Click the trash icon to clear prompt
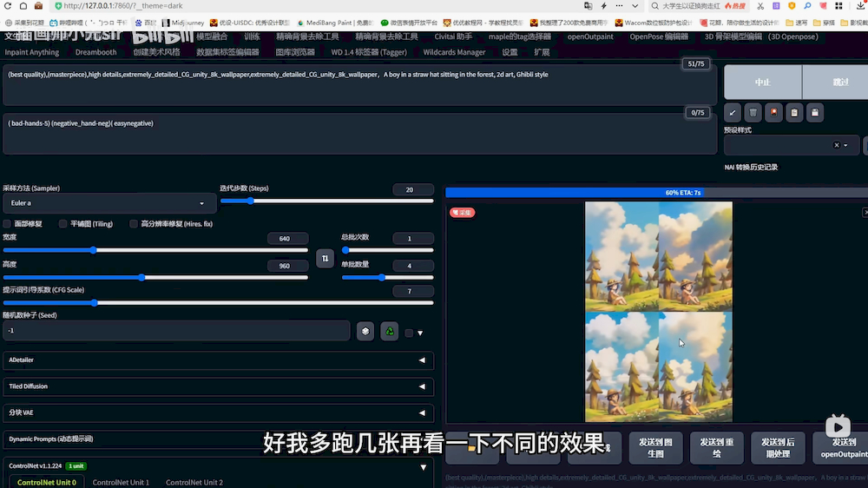The height and width of the screenshot is (488, 868). coord(753,112)
